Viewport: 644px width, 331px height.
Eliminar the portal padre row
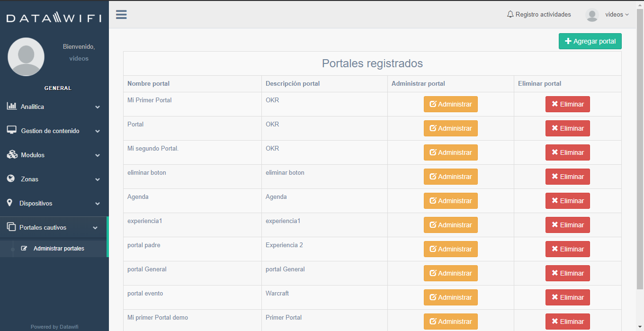568,249
